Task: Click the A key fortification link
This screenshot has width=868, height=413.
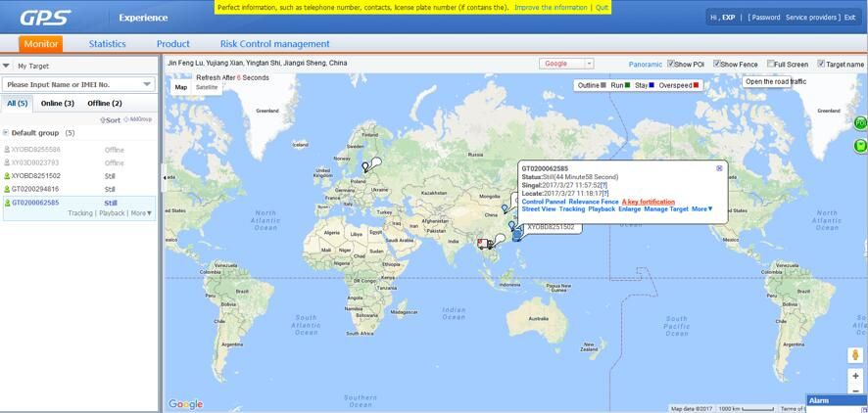Action: coord(648,202)
